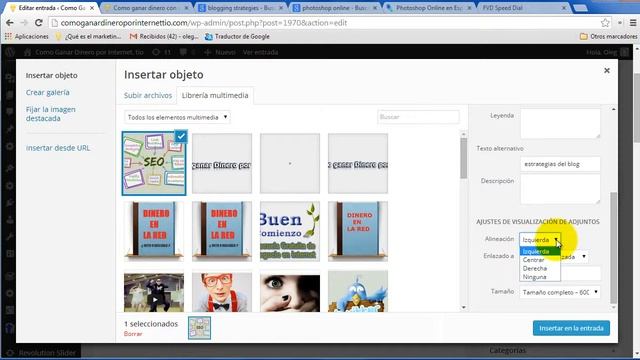Click the media library scrollbar up arrow
Viewport: 640px width, 360px height.
point(463,134)
